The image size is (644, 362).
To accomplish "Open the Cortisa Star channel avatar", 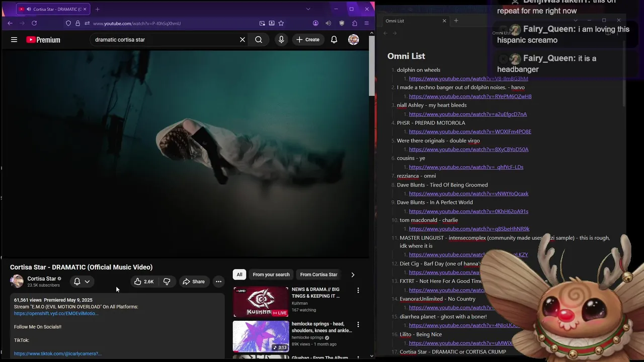I will (x=17, y=282).
